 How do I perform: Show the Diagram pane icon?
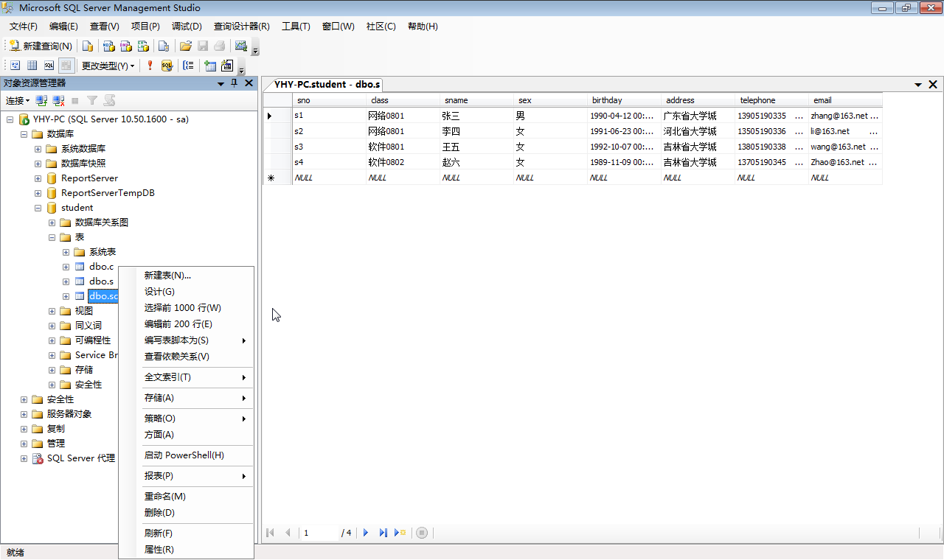click(x=15, y=66)
